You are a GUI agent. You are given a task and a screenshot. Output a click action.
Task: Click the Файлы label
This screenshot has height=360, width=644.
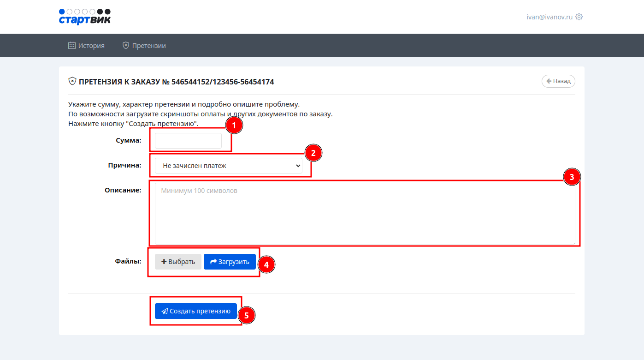pyautogui.click(x=128, y=261)
